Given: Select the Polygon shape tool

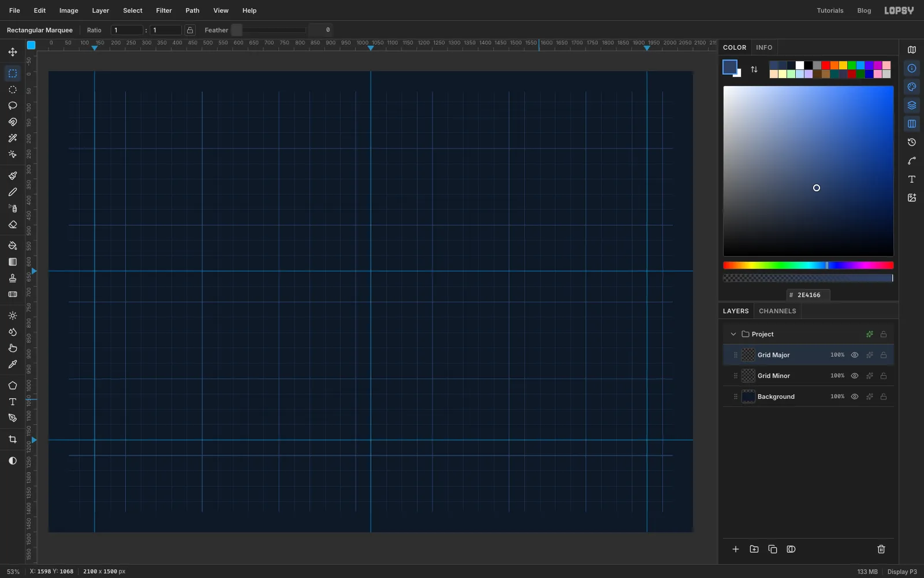Looking at the screenshot, I should (13, 386).
